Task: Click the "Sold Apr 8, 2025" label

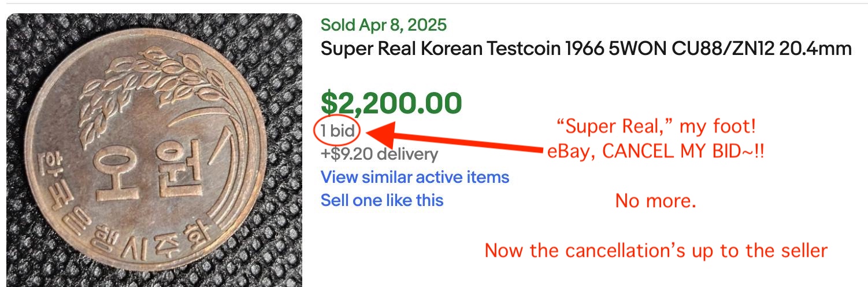Action: (x=383, y=25)
